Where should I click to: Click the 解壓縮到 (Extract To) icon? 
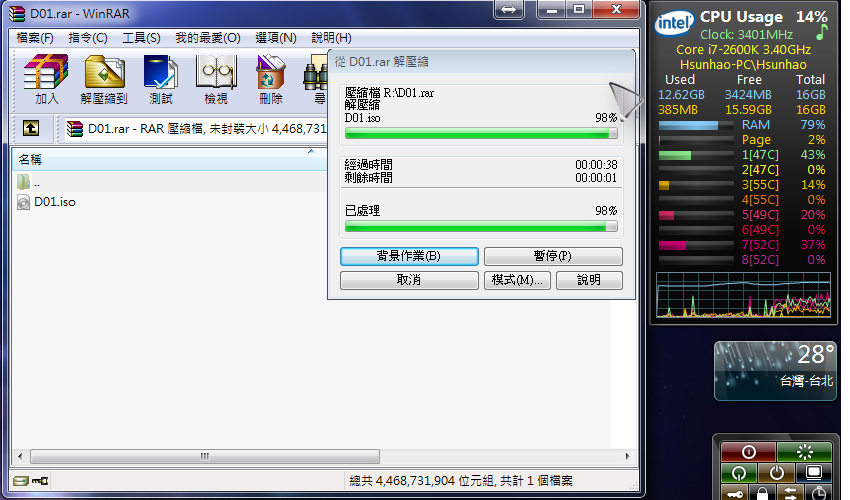(x=104, y=79)
